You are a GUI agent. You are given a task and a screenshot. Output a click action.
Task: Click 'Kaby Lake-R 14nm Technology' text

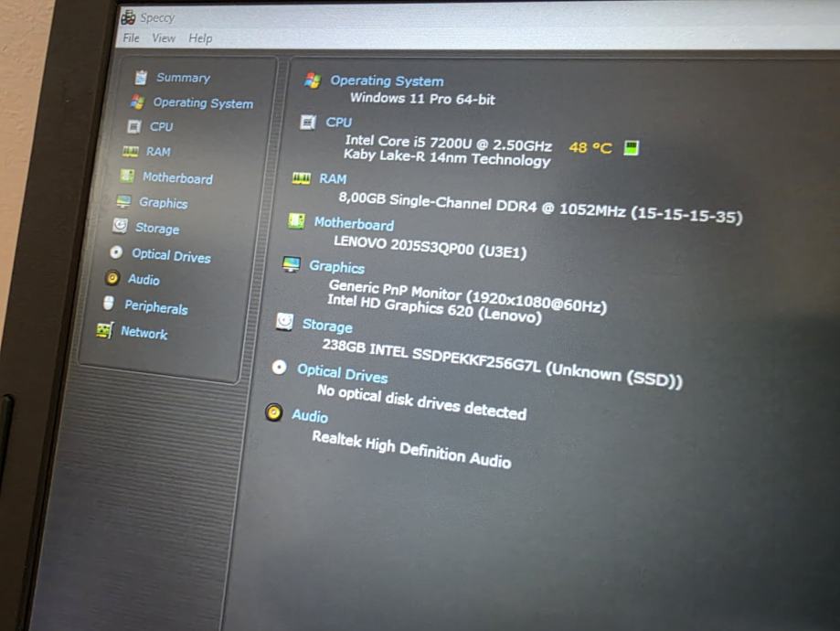[447, 157]
